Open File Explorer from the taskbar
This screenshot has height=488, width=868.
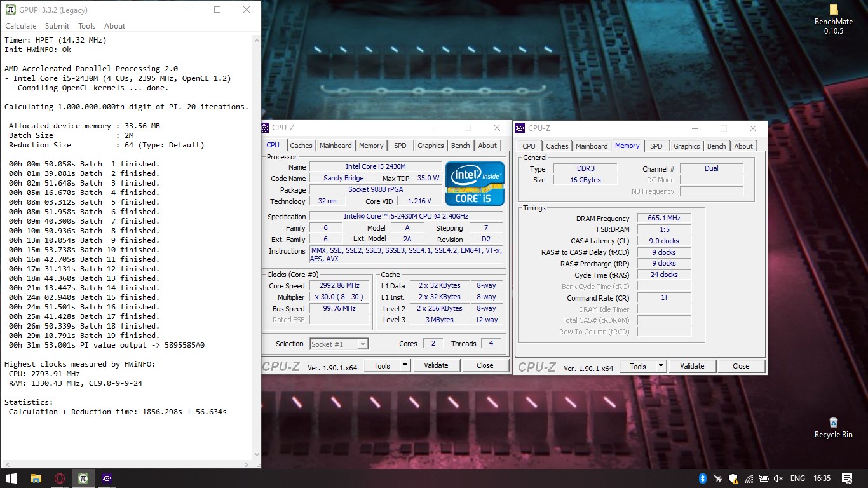[x=36, y=478]
